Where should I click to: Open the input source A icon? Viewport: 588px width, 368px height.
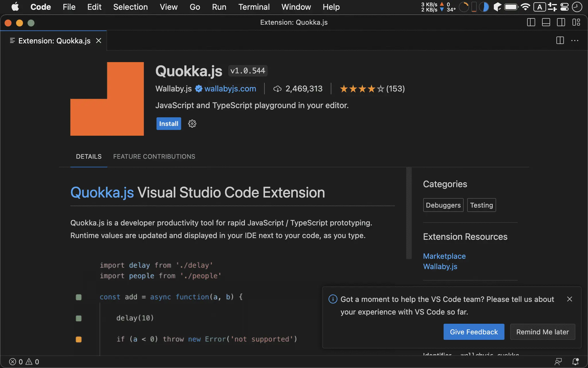[x=539, y=7]
